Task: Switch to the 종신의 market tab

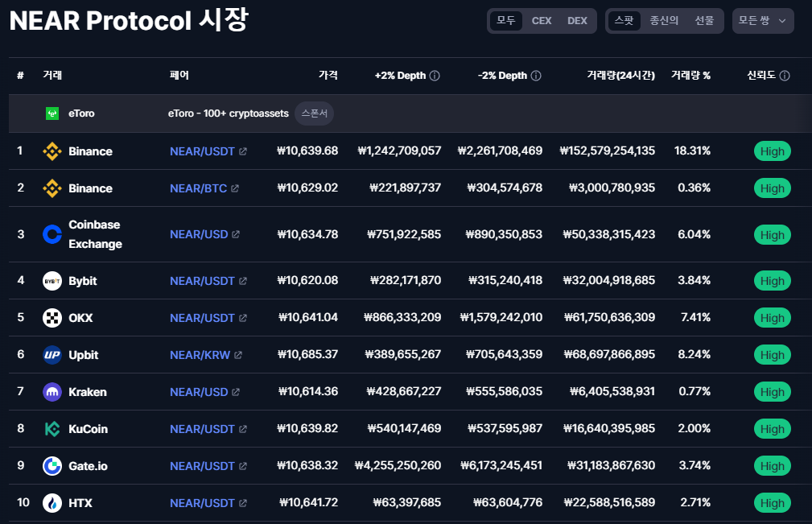Action: click(x=664, y=21)
